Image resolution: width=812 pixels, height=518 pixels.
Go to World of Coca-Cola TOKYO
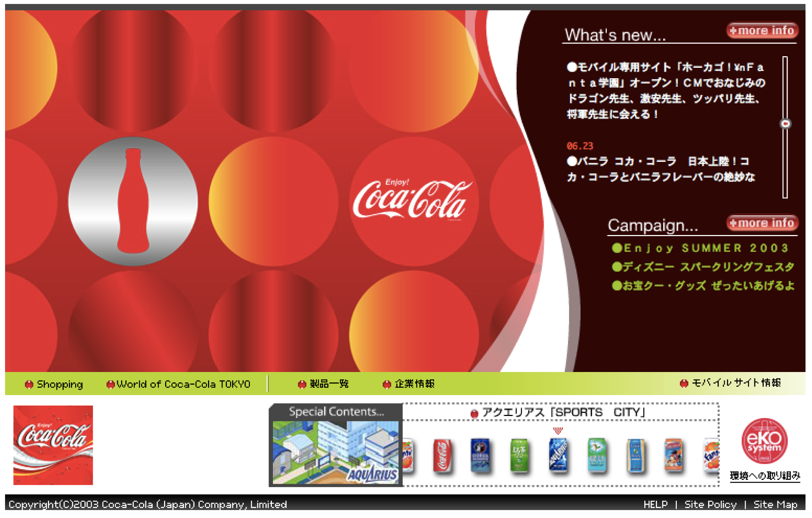pyautogui.click(x=183, y=384)
